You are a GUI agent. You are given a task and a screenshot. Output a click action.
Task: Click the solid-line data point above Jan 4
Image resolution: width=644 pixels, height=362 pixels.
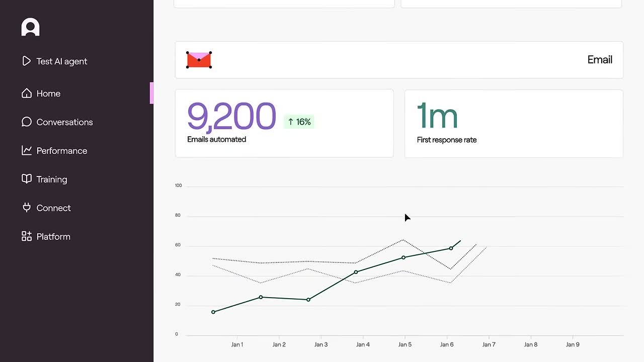click(x=356, y=272)
